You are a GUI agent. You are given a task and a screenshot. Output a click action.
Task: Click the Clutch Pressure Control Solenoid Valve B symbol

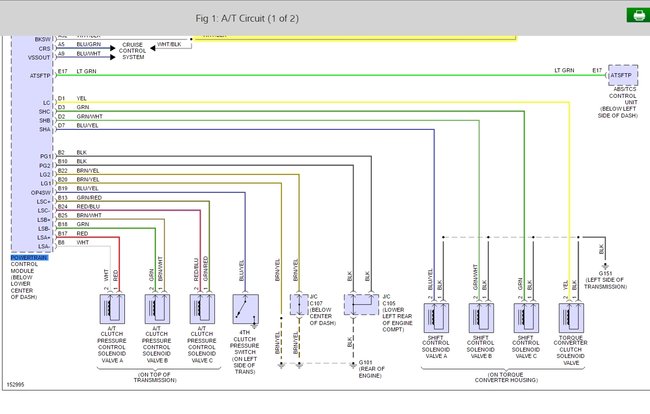(157, 309)
